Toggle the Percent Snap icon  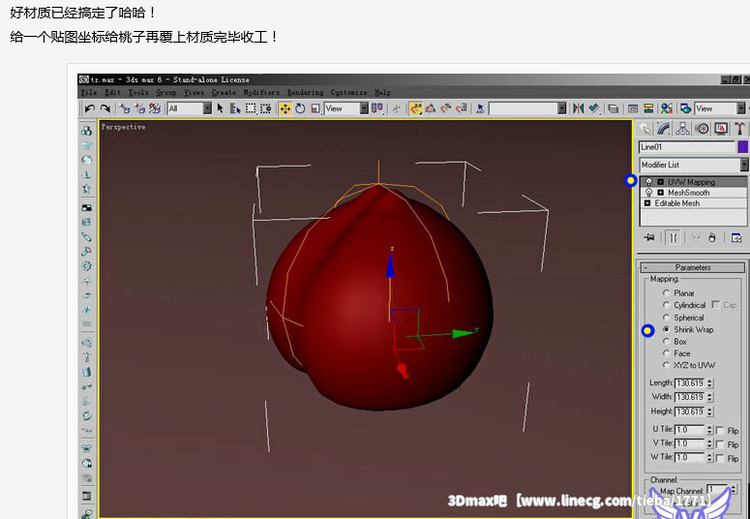[446, 109]
